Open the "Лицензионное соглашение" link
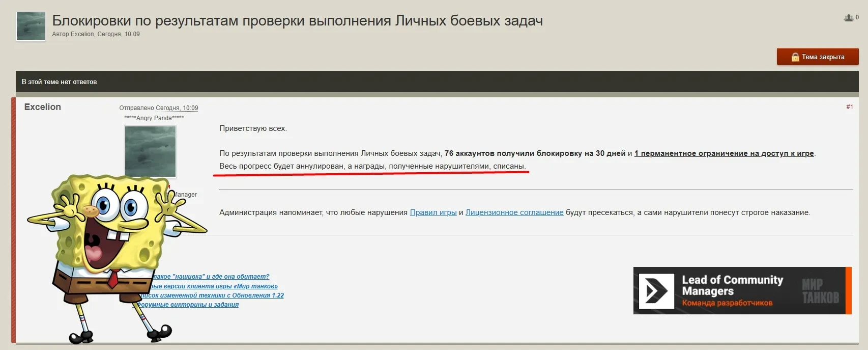868x350 pixels. pos(514,212)
